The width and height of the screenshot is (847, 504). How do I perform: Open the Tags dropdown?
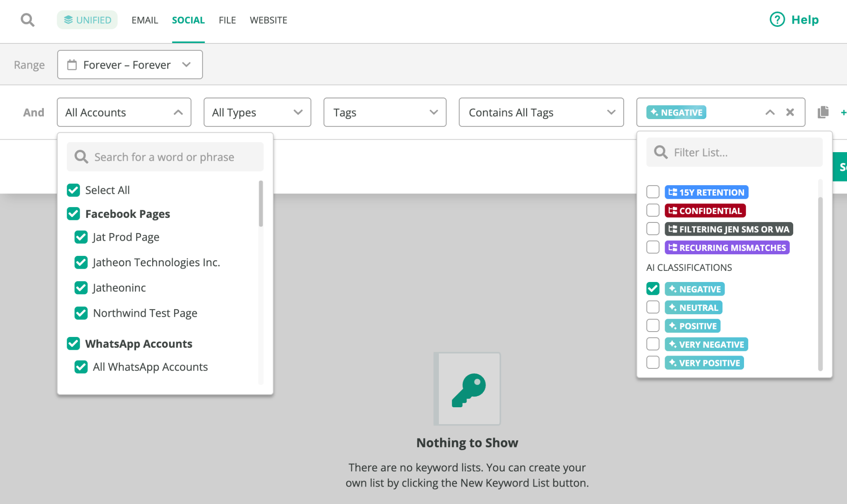[x=385, y=112]
